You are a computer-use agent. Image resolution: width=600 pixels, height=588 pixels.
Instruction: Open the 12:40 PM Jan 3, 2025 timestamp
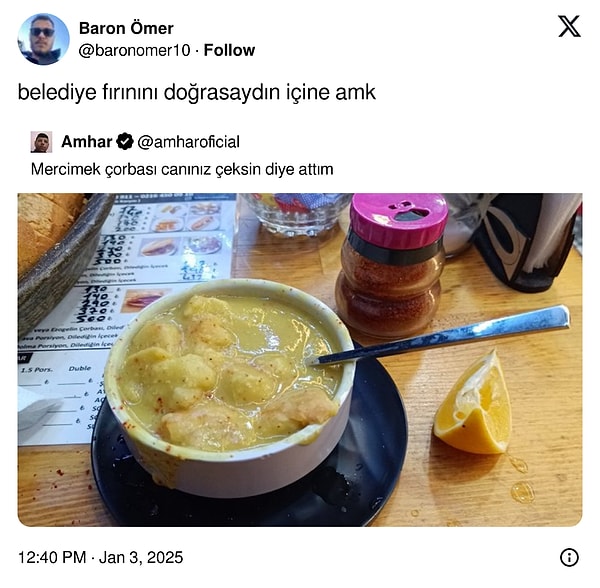(101, 557)
